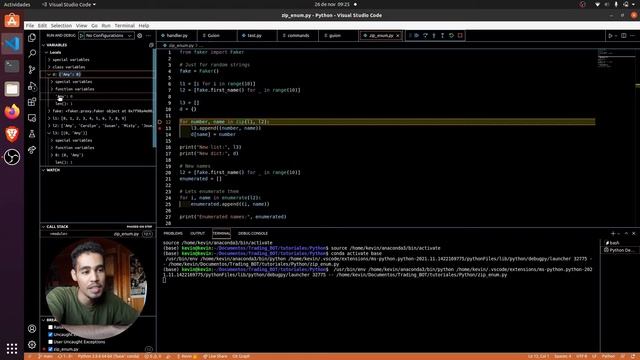Image resolution: width=640 pixels, height=360 pixels.
Task: Open Firefox from the Ubuntu dock
Action: [x=12, y=111]
